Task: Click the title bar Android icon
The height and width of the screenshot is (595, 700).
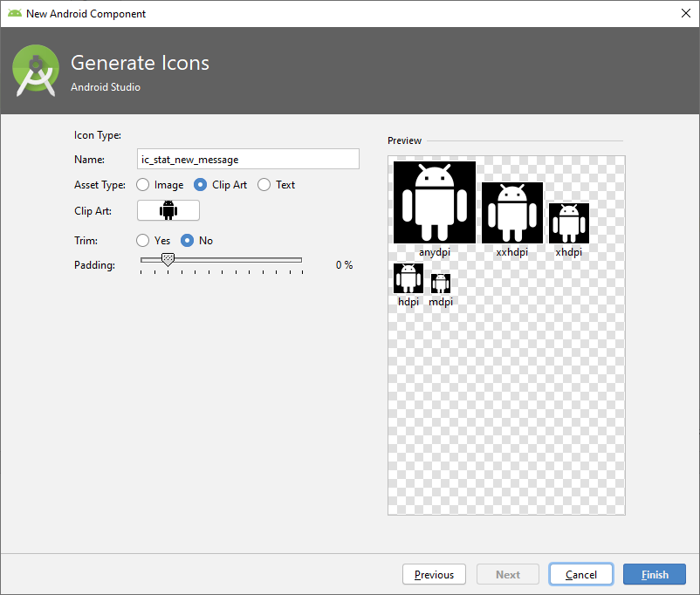Action: (14, 14)
